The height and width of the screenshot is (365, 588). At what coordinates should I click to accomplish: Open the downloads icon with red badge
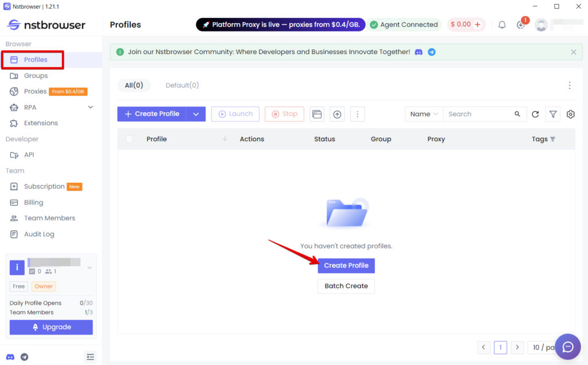click(520, 25)
